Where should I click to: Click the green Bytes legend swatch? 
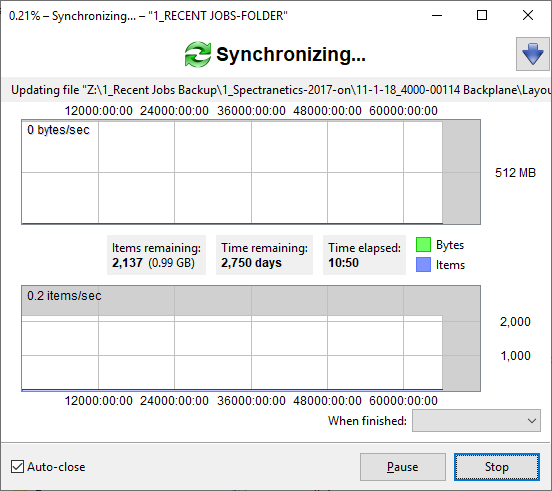pos(423,245)
